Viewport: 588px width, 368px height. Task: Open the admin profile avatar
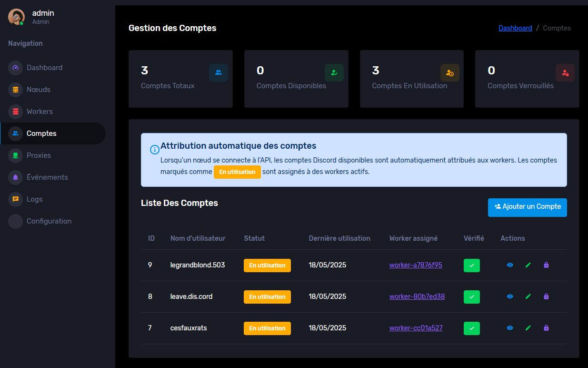[x=16, y=17]
